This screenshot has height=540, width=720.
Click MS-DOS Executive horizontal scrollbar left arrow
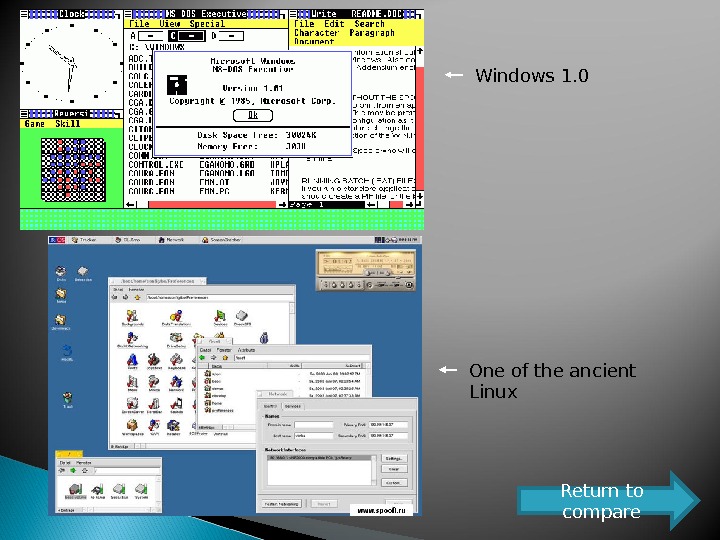130,205
